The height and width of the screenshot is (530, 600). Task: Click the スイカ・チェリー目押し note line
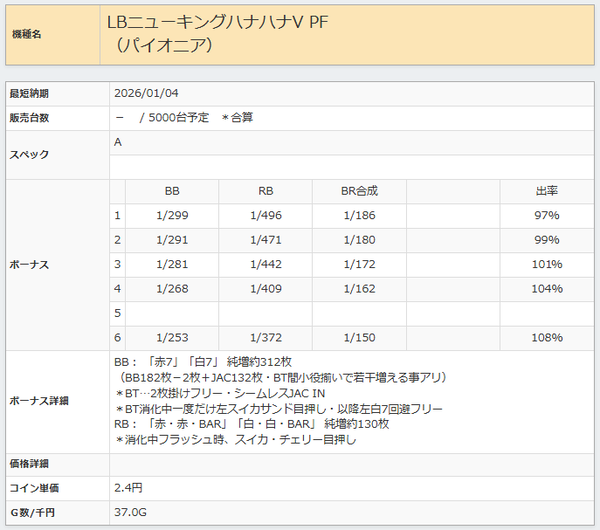[x=235, y=440]
